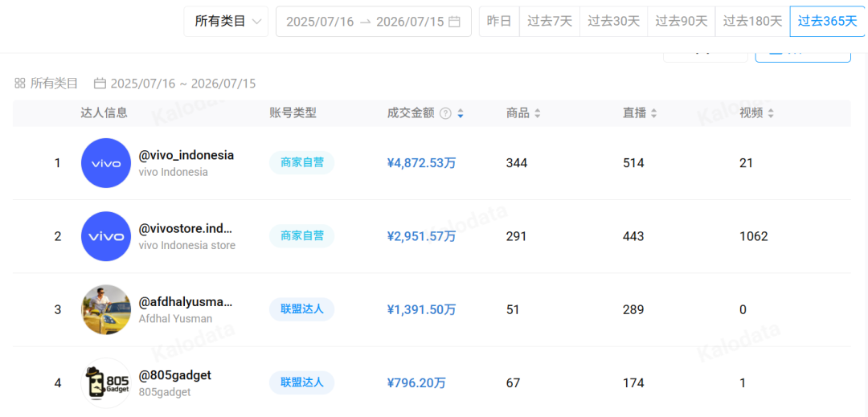This screenshot has width=868, height=417.
Task: Select the 过去90天 time filter
Action: click(x=682, y=22)
